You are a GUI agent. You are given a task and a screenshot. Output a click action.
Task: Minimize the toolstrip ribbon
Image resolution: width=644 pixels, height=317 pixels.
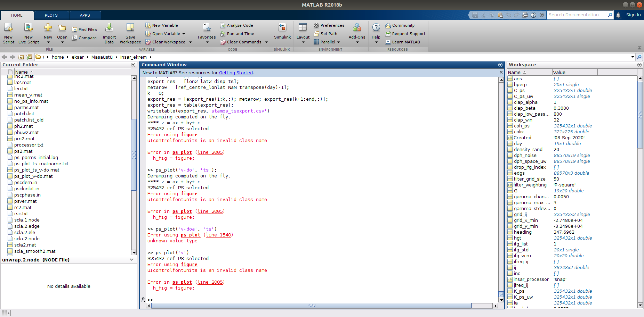point(639,48)
